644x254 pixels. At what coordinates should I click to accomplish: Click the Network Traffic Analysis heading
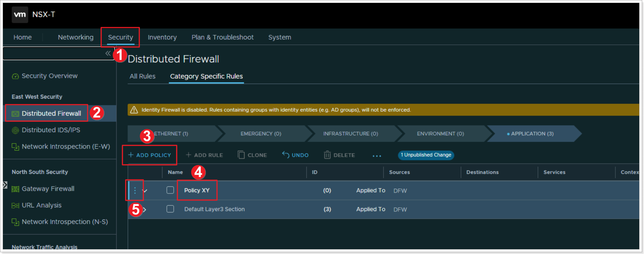[x=45, y=247]
